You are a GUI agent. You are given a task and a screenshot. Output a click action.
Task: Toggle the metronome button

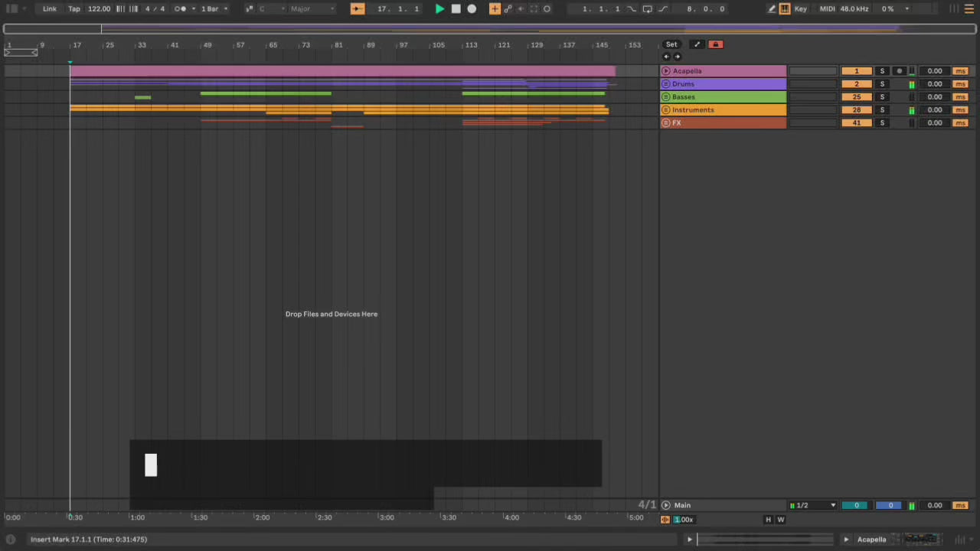[181, 8]
